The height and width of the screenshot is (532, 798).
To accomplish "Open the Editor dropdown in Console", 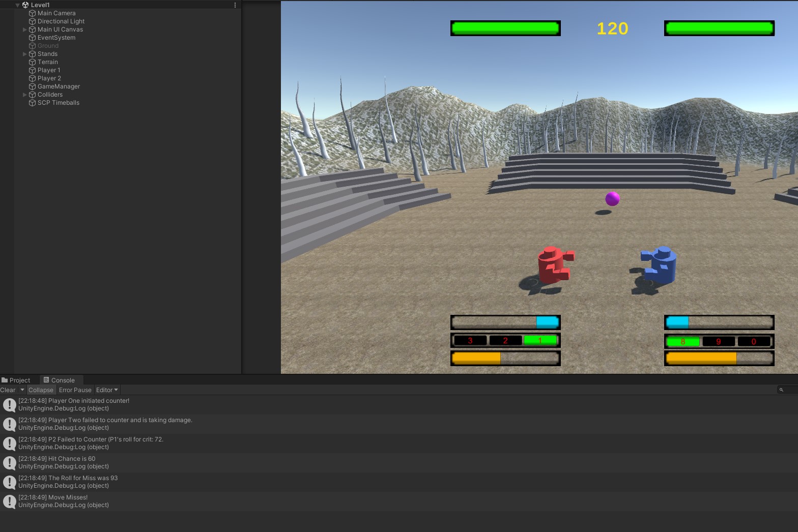I will pos(107,390).
